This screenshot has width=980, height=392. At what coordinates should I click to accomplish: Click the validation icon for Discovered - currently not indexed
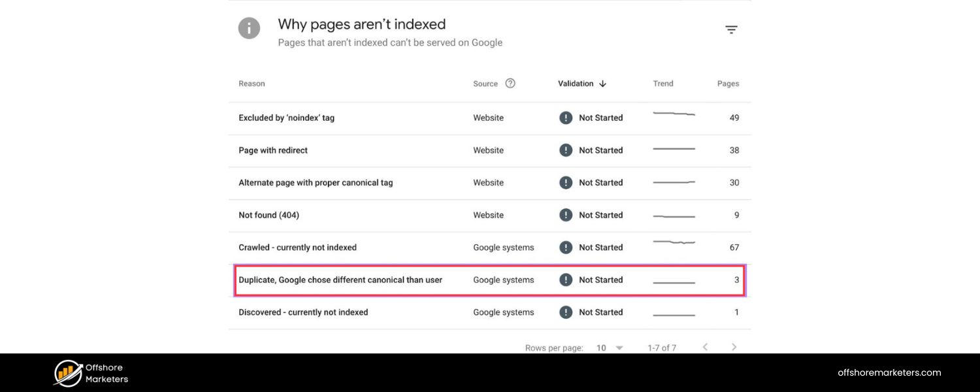[566, 312]
